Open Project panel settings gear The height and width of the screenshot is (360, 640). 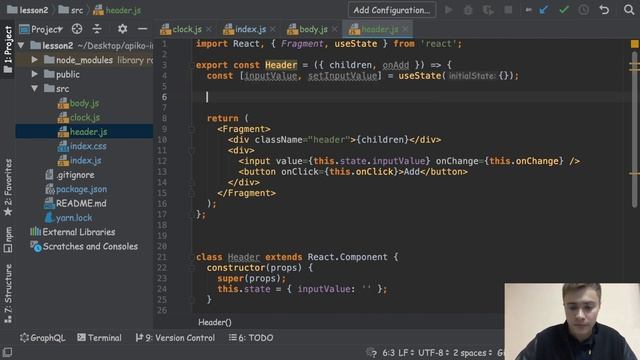(122, 29)
